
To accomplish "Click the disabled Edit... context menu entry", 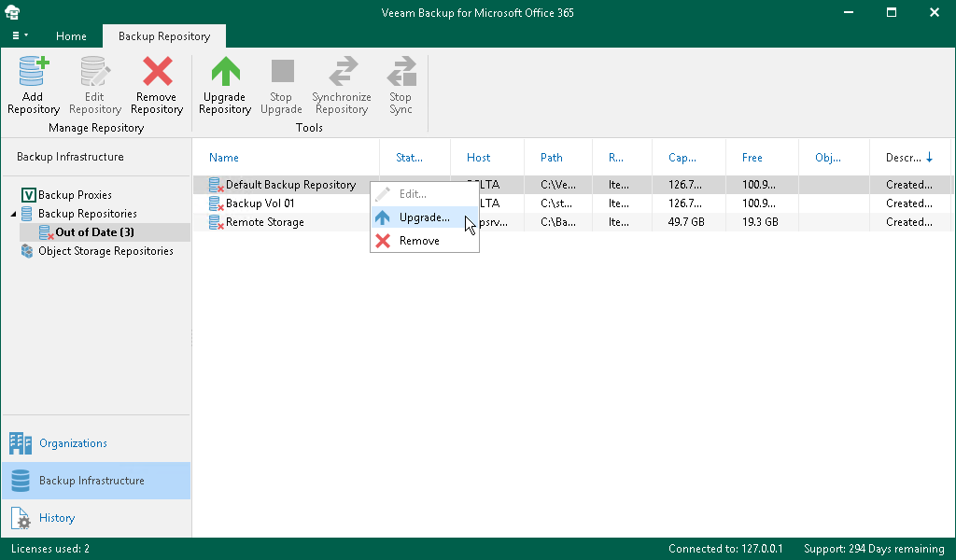I will pyautogui.click(x=425, y=194).
